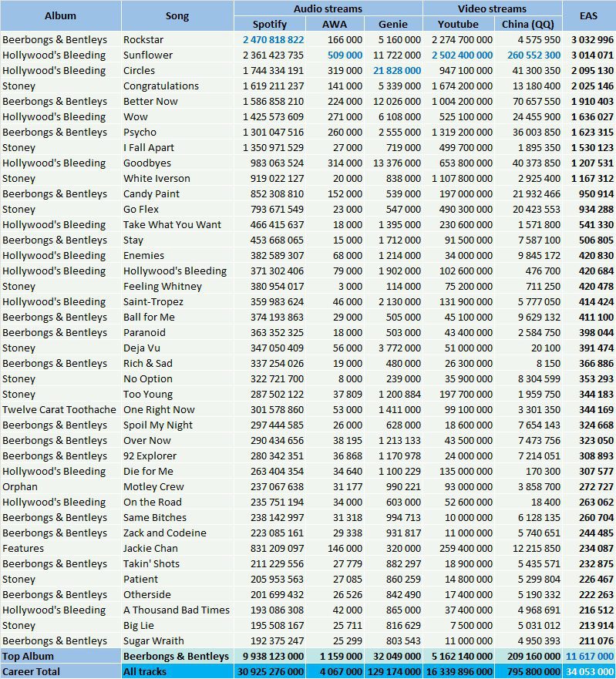Click the Psycho song cell
The height and width of the screenshot is (679, 616).
point(177,133)
